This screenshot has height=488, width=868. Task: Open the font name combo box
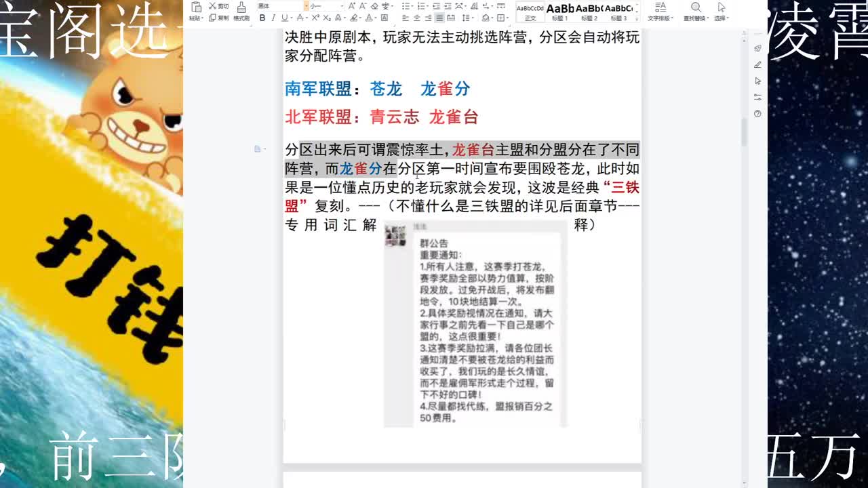point(282,6)
